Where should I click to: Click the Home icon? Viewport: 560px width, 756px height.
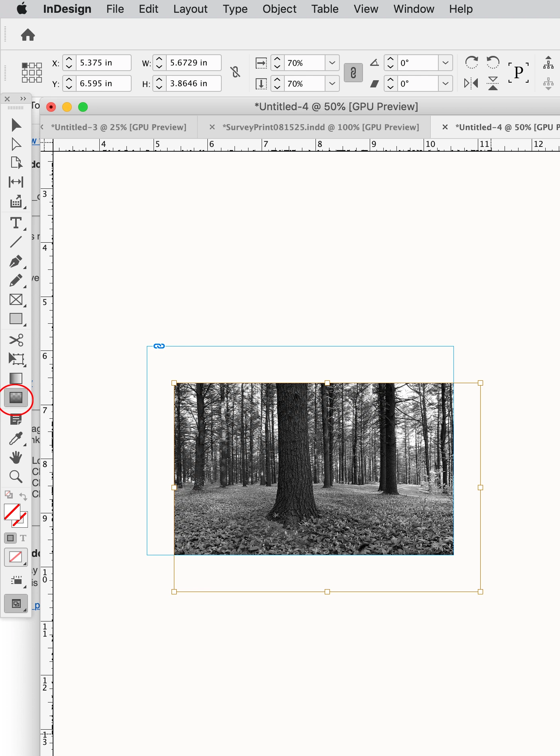(x=28, y=35)
